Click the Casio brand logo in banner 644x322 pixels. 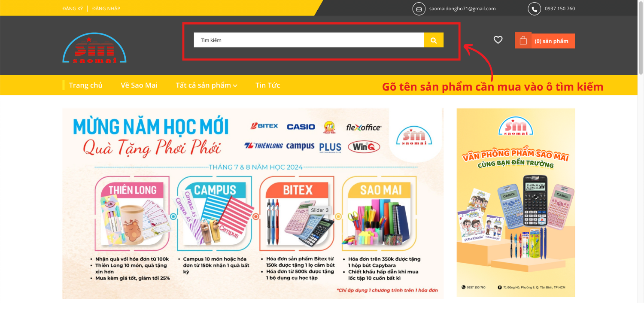(301, 127)
